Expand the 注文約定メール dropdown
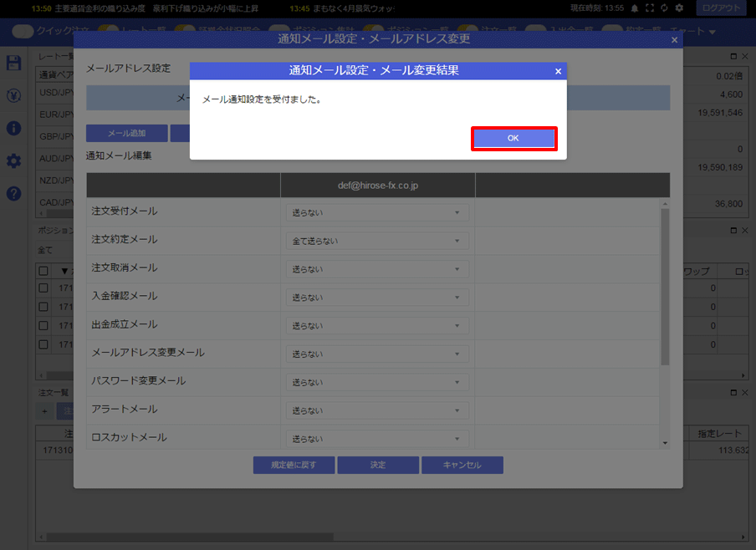 pos(377,241)
